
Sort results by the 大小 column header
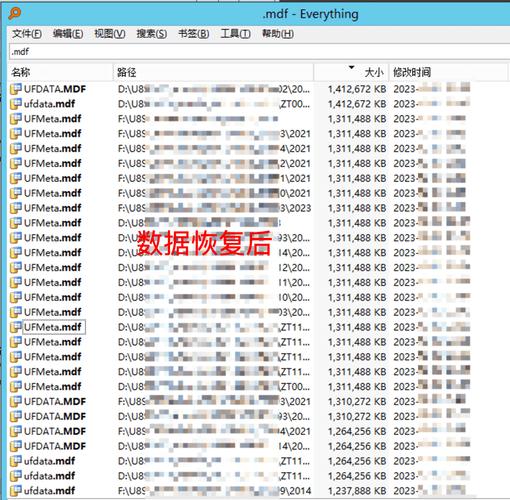click(x=351, y=72)
